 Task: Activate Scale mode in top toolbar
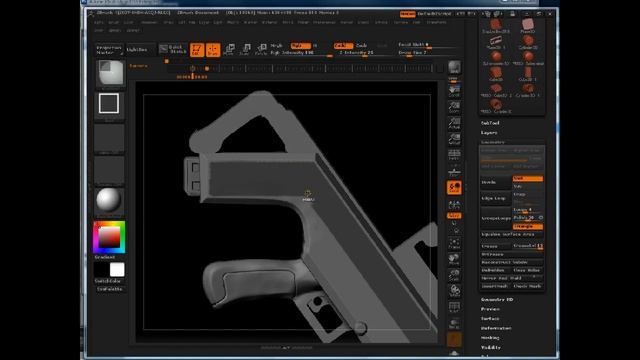[x=245, y=50]
